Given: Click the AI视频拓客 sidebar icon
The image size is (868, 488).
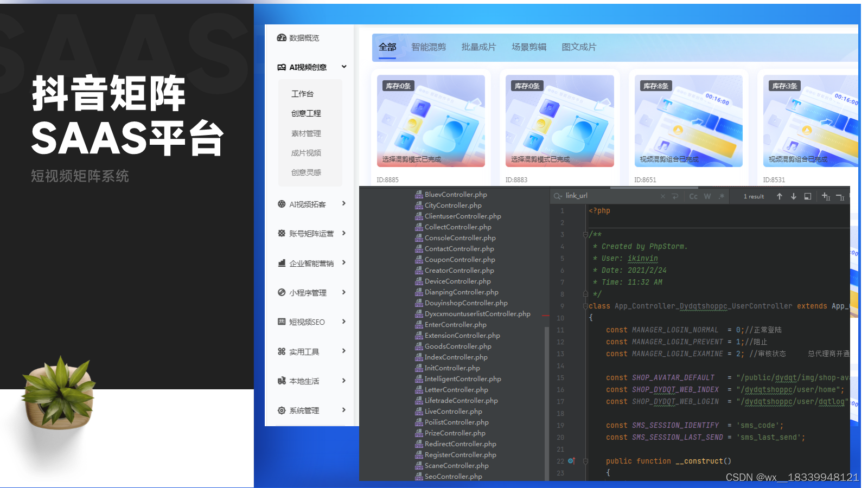Looking at the screenshot, I should (282, 204).
